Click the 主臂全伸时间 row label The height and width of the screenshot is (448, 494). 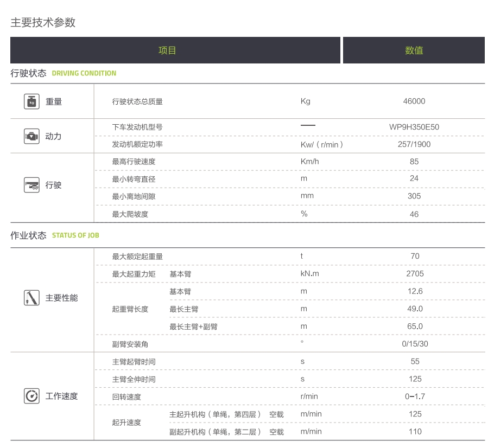point(134,379)
